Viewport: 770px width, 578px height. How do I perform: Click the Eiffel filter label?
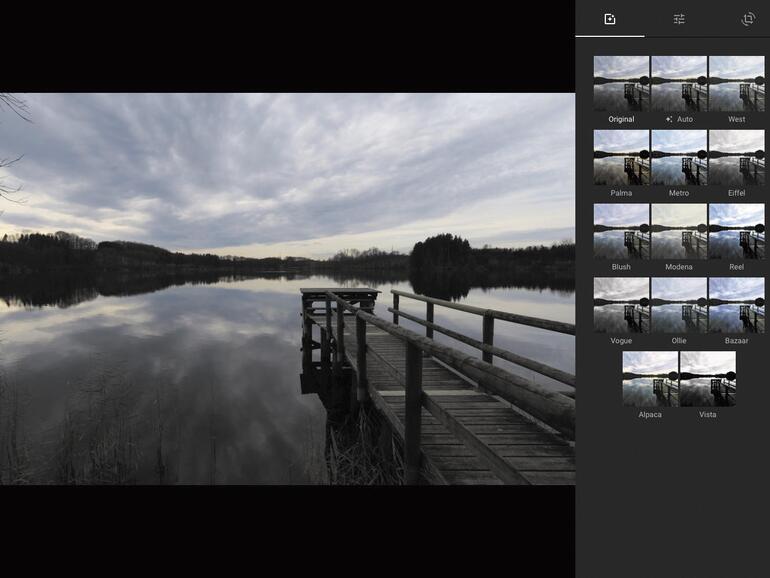737,193
